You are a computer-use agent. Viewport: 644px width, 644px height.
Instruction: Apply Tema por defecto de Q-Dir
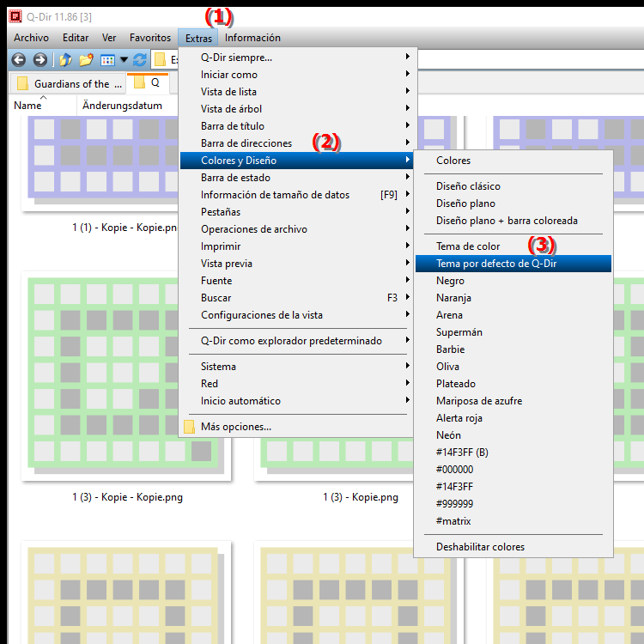point(513,264)
